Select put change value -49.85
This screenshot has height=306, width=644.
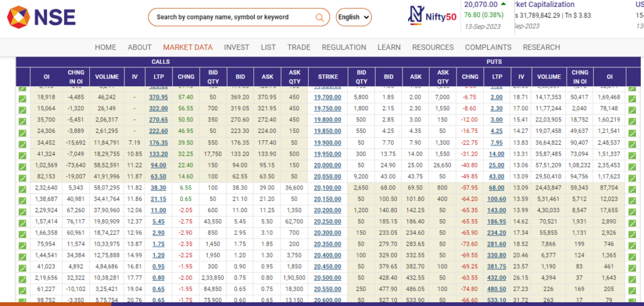[470, 176]
